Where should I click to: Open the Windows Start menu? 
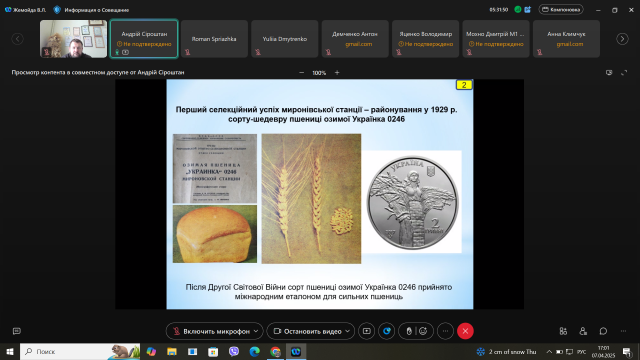click(10, 351)
